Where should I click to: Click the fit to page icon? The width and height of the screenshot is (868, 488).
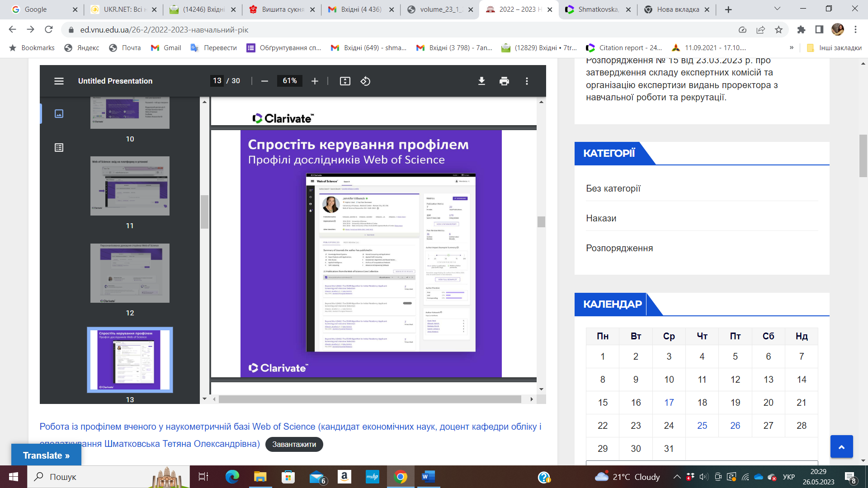(345, 81)
